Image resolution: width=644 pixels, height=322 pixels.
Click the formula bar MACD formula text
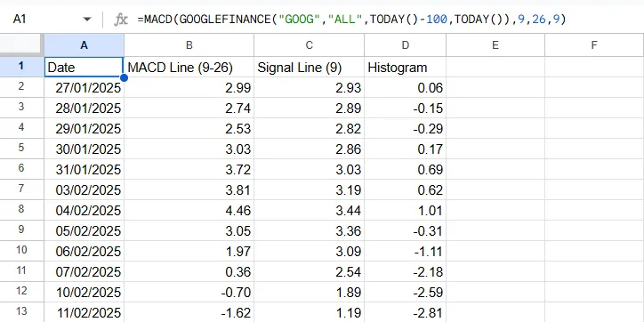point(351,20)
